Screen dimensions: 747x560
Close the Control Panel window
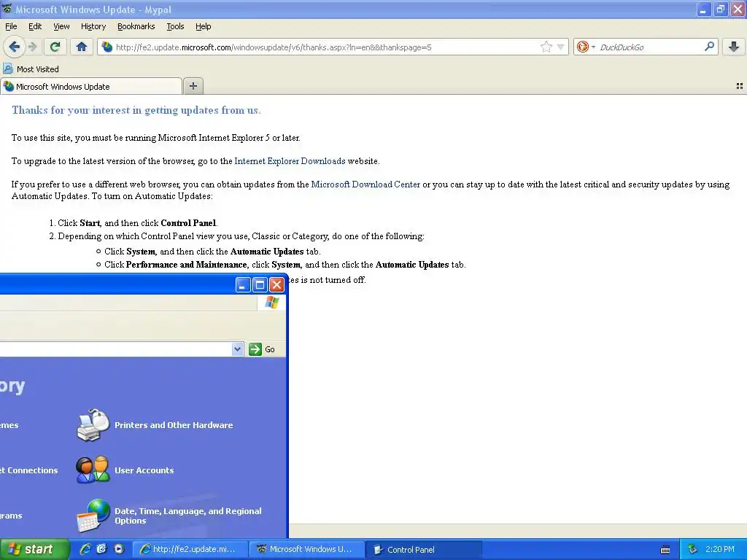tap(276, 285)
